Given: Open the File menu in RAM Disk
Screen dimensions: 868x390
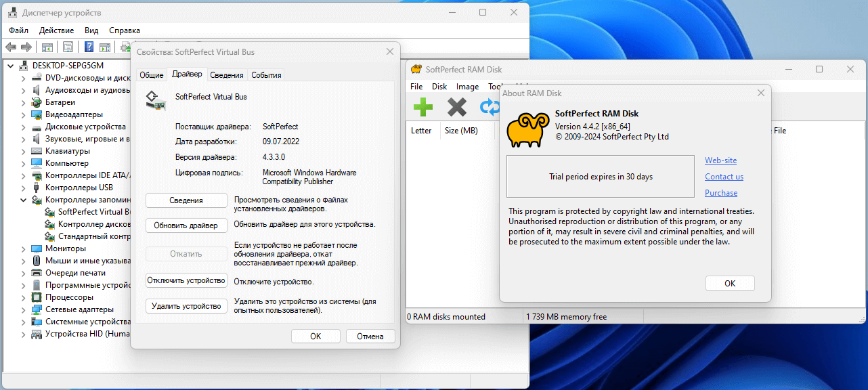Looking at the screenshot, I should (x=416, y=87).
